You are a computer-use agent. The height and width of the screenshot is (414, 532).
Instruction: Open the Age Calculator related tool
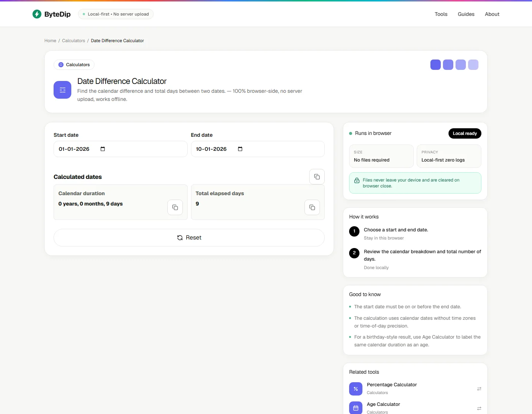[x=415, y=408]
